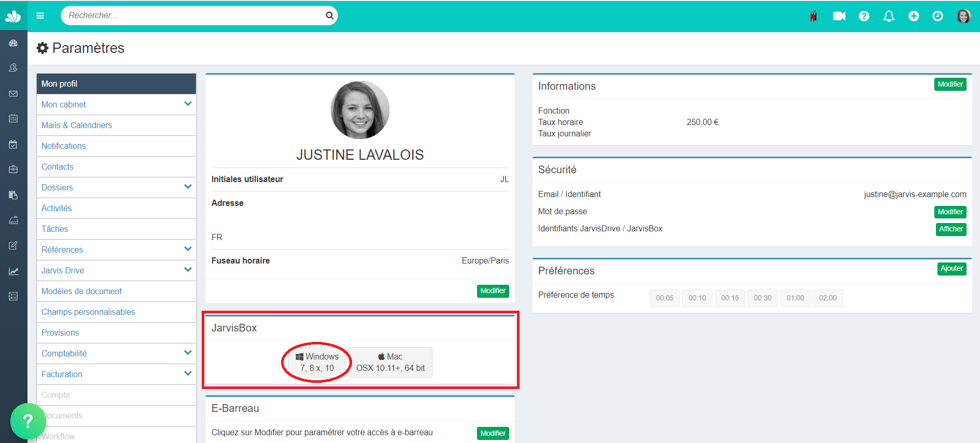980x443 pixels.
Task: Expand the Références submenu chevron
Action: (x=188, y=249)
